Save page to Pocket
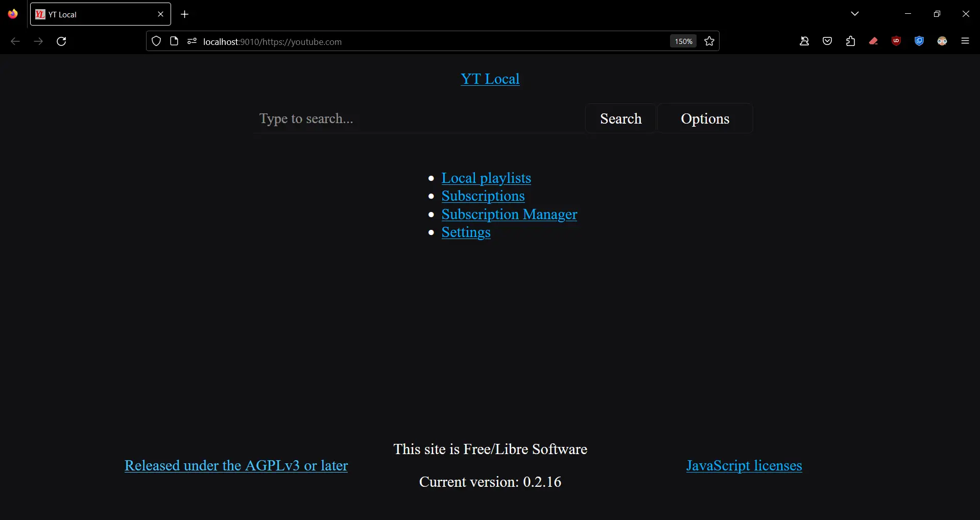 click(x=827, y=41)
